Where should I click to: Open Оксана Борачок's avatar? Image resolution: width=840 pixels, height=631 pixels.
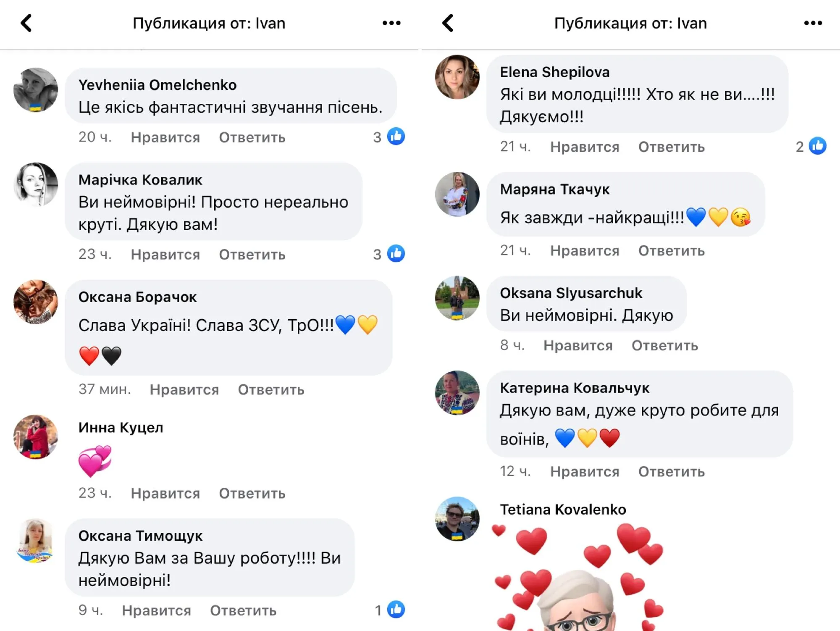tap(36, 302)
